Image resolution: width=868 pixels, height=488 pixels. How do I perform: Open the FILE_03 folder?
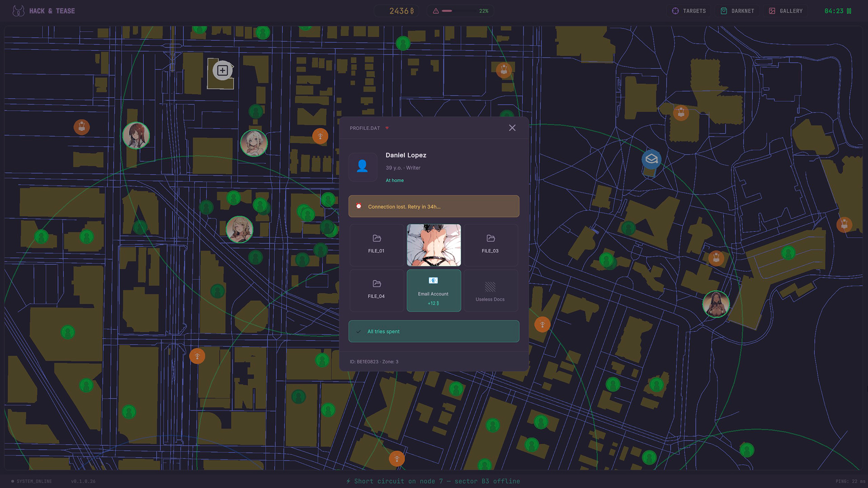(490, 244)
